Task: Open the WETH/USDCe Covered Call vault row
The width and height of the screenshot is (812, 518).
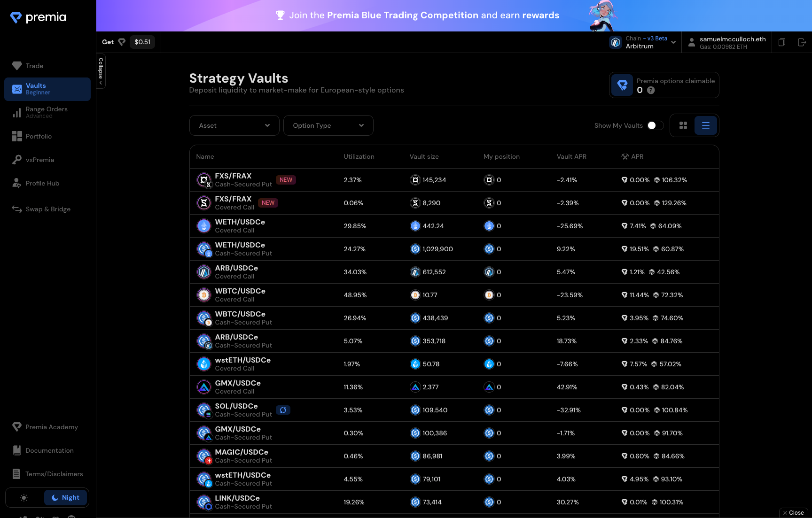Action: 240,226
